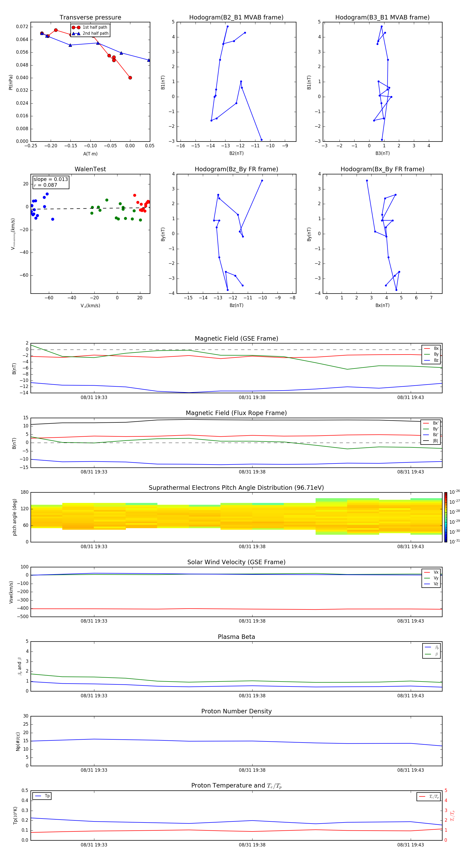473x868 pixels.
Task: Click the red Vx line in velocity panel
Action: click(236, 609)
